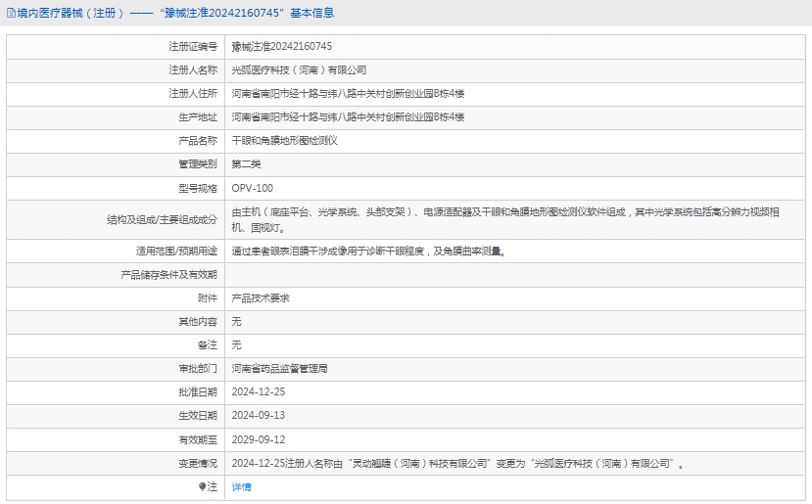Click the document icon beside the page title
Screen dimensions: 812x504
point(11,13)
